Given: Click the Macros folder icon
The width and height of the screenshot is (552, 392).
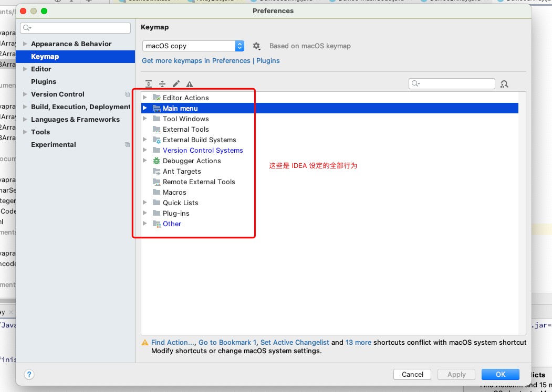Looking at the screenshot, I should (157, 192).
